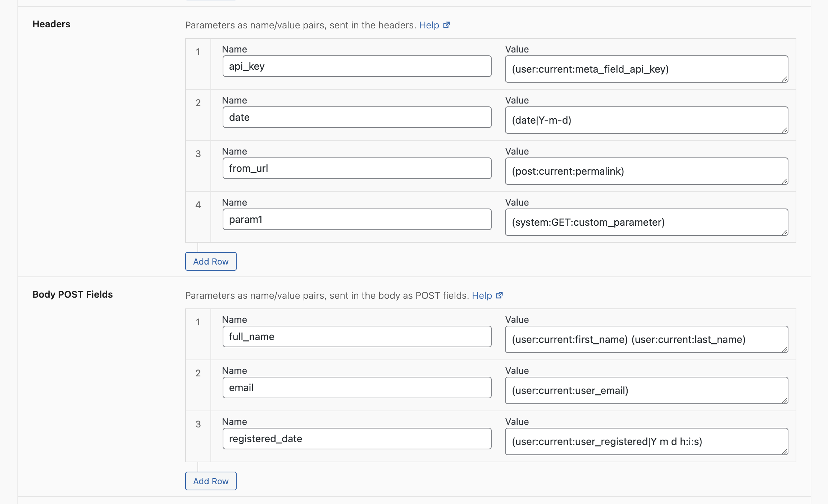Grab resize handle of user_registered value textarea

[784, 452]
